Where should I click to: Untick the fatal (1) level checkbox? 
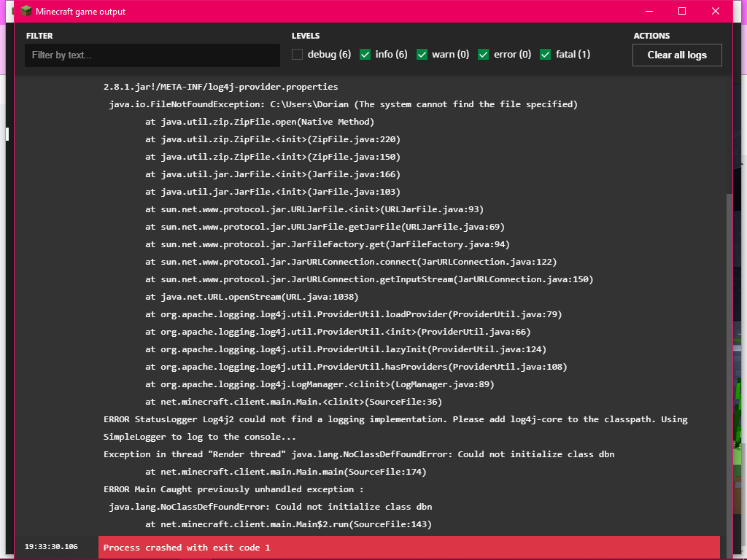[545, 54]
